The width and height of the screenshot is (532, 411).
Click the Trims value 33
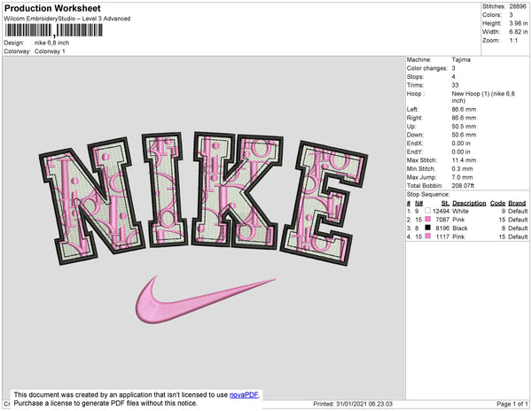pos(455,85)
